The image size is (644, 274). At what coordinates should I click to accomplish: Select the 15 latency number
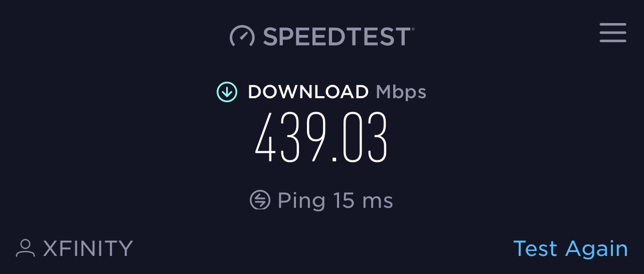pyautogui.click(x=344, y=200)
